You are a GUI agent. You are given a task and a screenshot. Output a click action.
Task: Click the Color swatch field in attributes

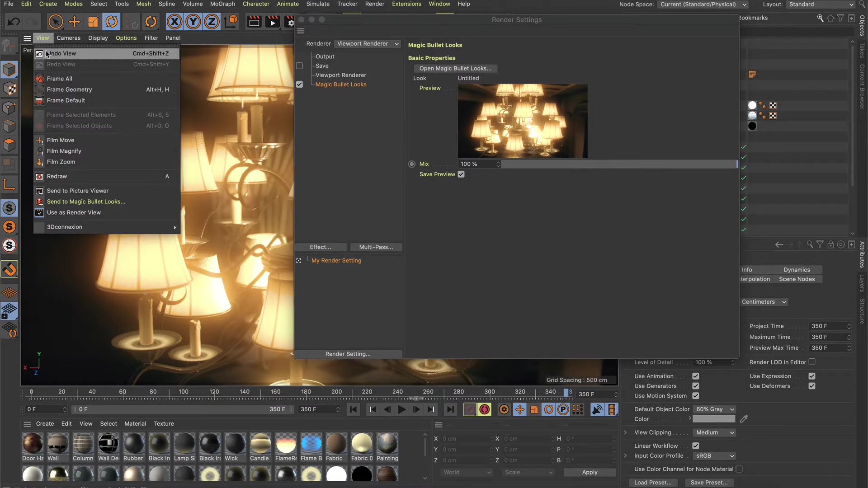(x=714, y=419)
